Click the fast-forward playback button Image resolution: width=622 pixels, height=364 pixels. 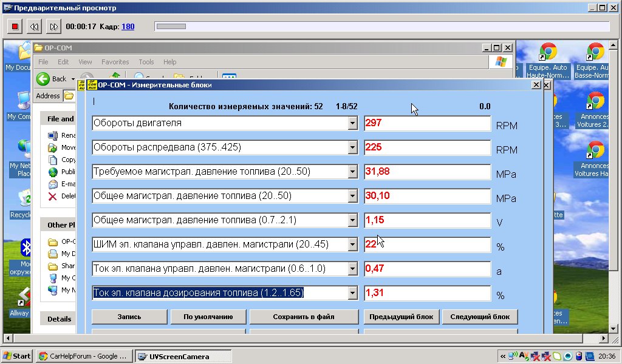(54, 27)
